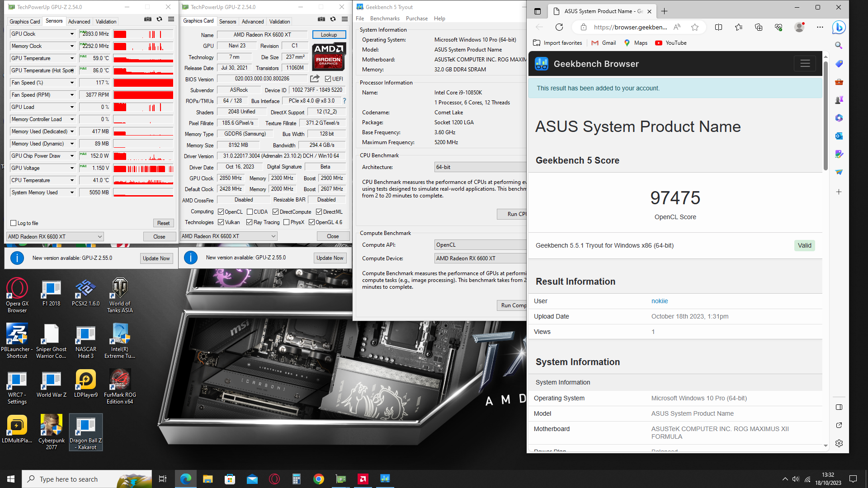Open hamburger menu in GPU-Z Sensors window

[171, 19]
